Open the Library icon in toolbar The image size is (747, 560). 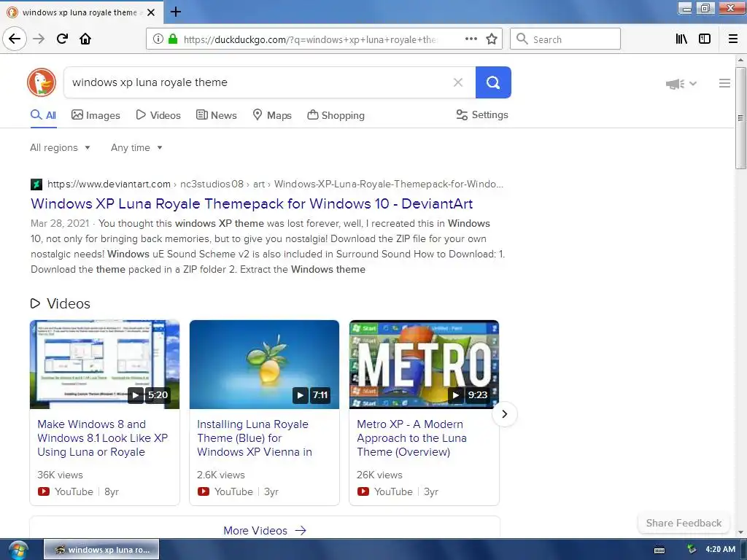[682, 39]
